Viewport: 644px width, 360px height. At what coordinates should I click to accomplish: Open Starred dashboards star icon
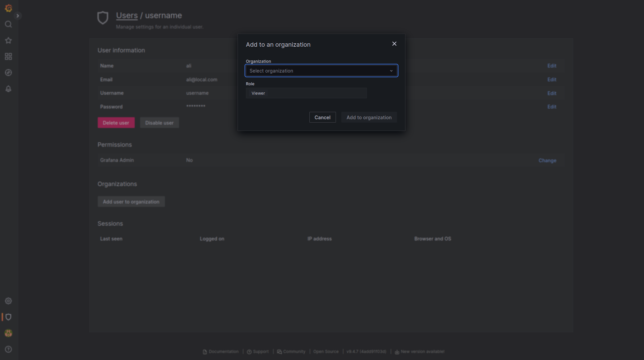click(8, 40)
